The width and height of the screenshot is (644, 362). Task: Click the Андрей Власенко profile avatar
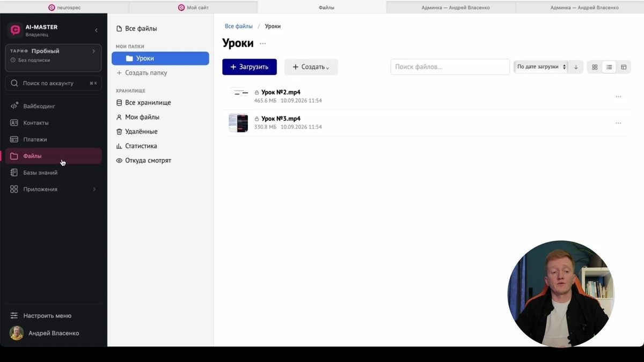17,333
